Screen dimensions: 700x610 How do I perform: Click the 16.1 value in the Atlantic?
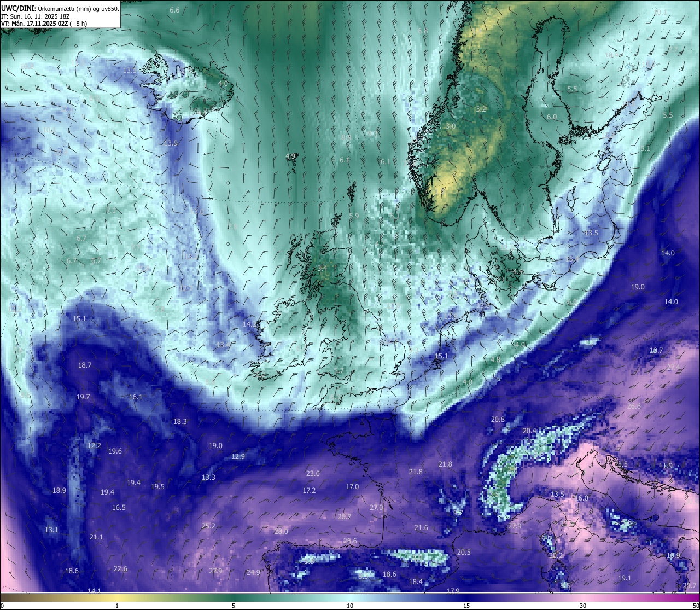coord(136,397)
